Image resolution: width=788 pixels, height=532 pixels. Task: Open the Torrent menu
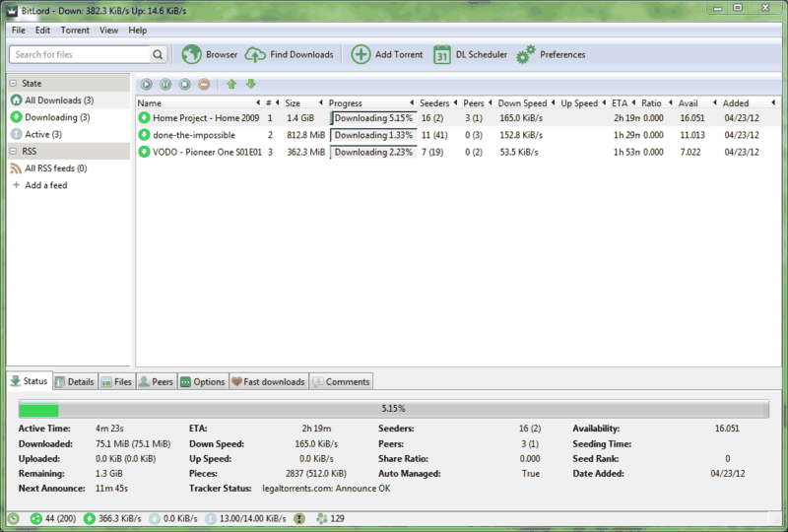click(75, 31)
